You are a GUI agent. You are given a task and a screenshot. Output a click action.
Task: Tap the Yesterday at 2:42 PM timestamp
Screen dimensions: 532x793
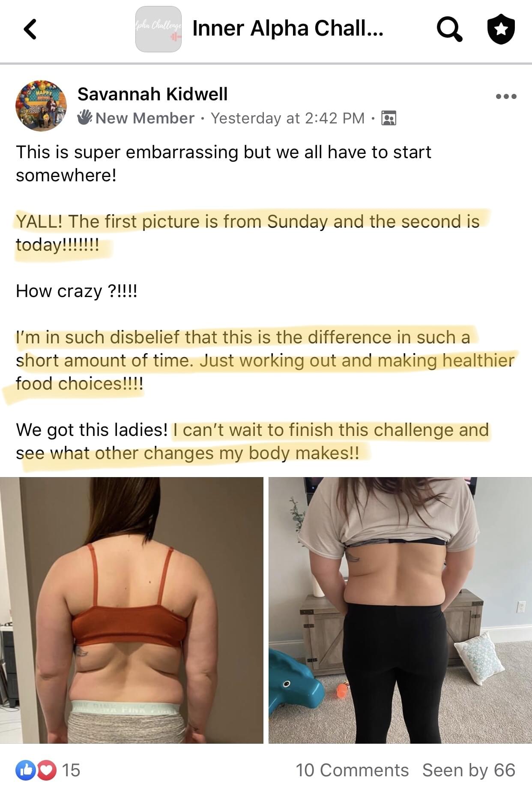point(287,118)
